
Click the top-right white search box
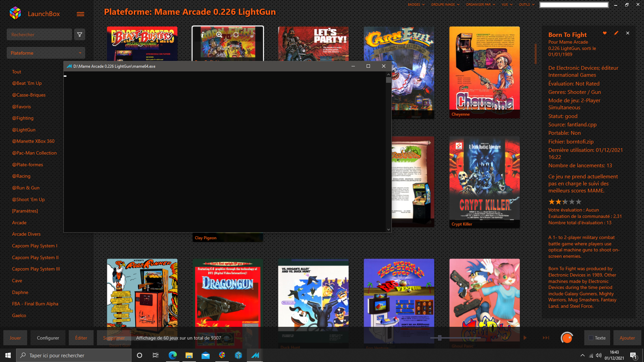pyautogui.click(x=574, y=5)
